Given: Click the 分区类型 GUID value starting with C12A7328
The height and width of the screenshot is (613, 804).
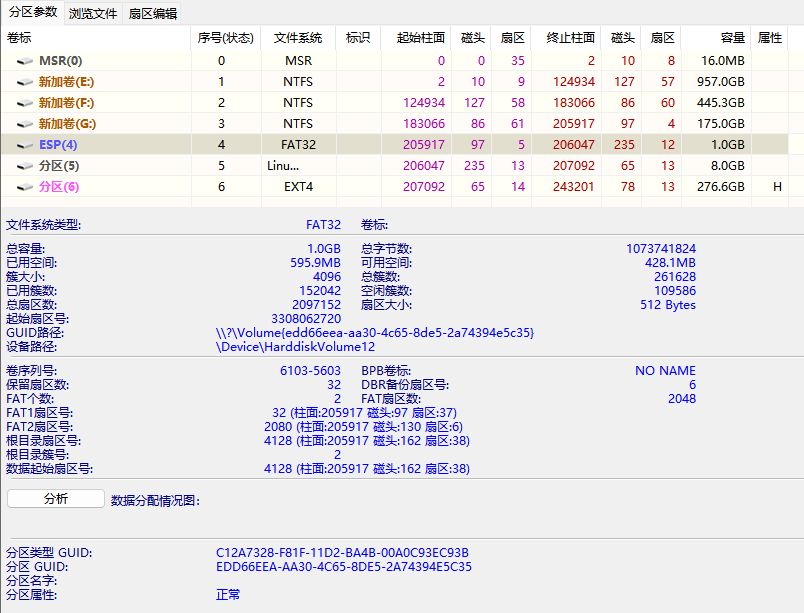Looking at the screenshot, I should pyautogui.click(x=342, y=552).
